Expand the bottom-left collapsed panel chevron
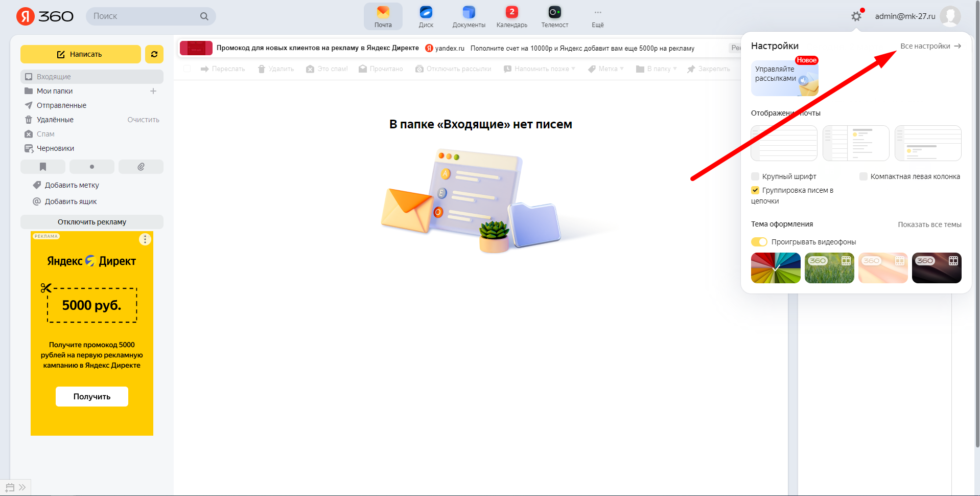Image resolution: width=980 pixels, height=496 pixels. (x=22, y=487)
